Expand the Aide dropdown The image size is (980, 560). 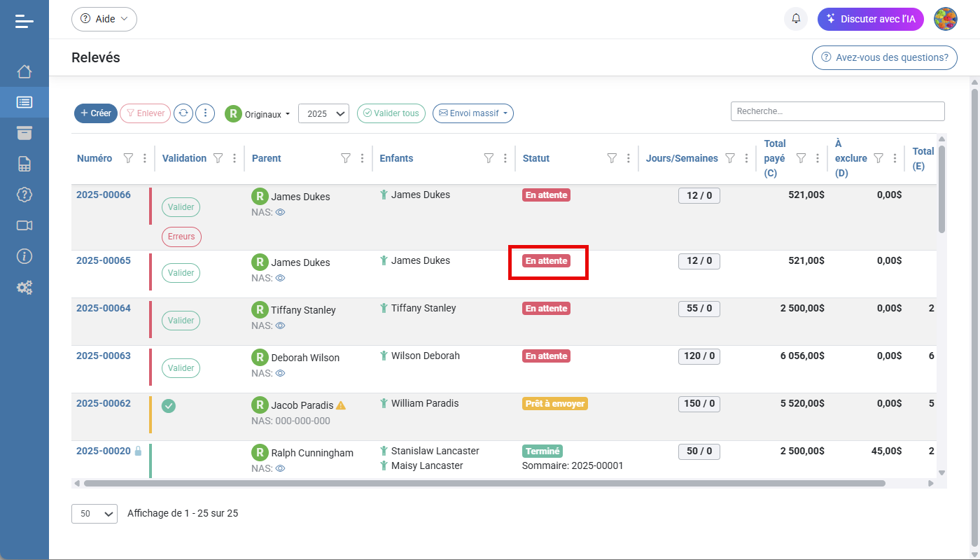tap(104, 19)
